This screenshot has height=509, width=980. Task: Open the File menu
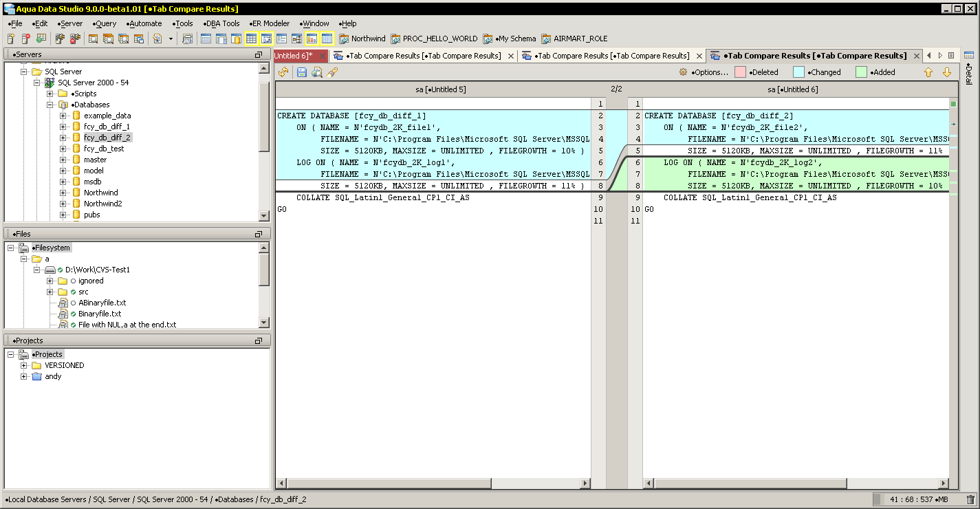point(15,23)
